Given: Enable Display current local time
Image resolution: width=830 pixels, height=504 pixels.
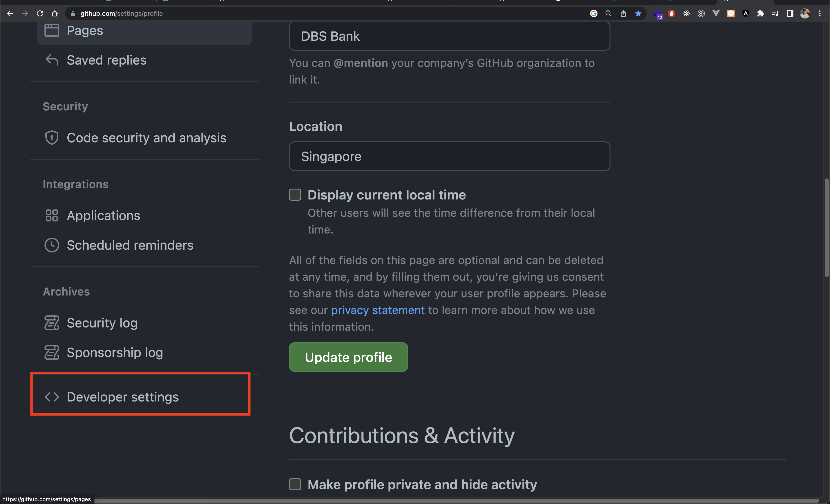Looking at the screenshot, I should [x=295, y=195].
